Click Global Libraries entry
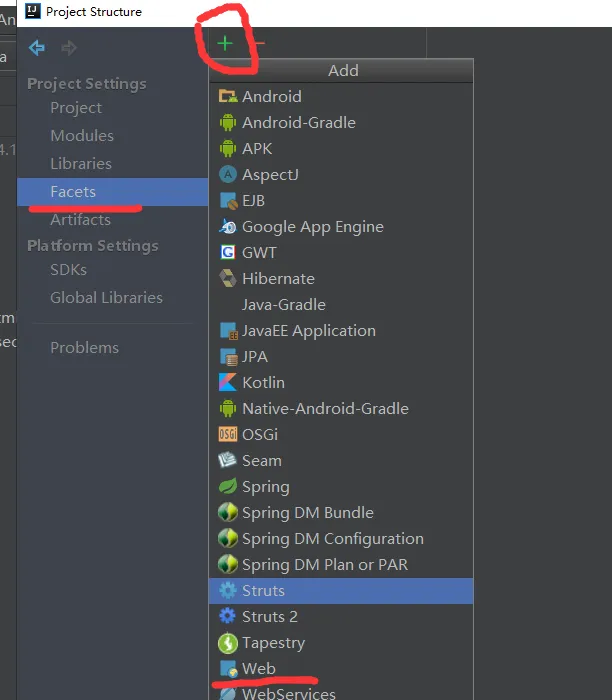 pyautogui.click(x=106, y=298)
